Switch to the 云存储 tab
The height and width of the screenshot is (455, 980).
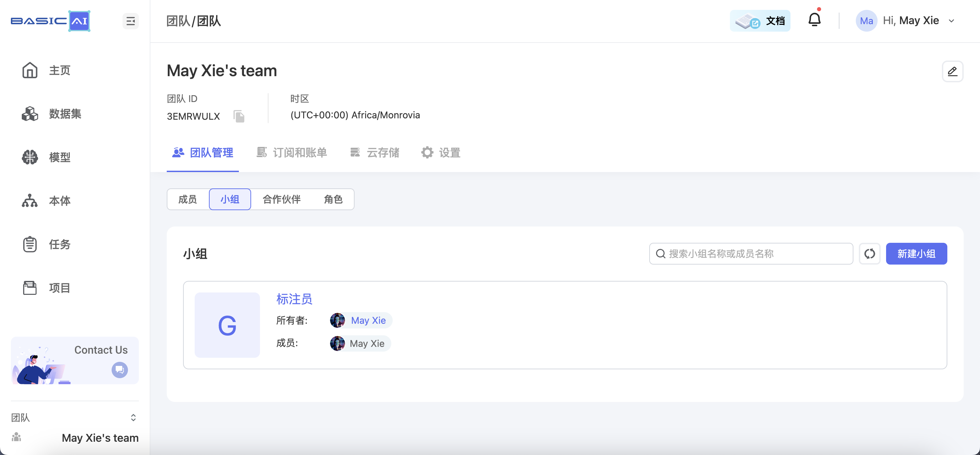click(x=374, y=153)
